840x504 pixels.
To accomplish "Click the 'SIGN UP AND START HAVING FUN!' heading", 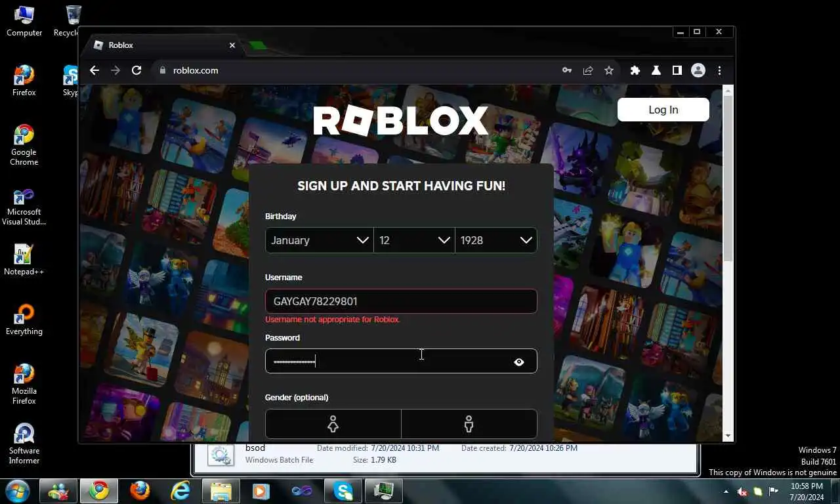I will tap(401, 186).
